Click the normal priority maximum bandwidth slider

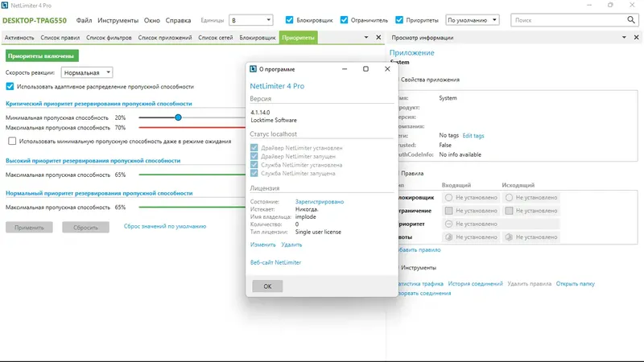[x=192, y=208]
